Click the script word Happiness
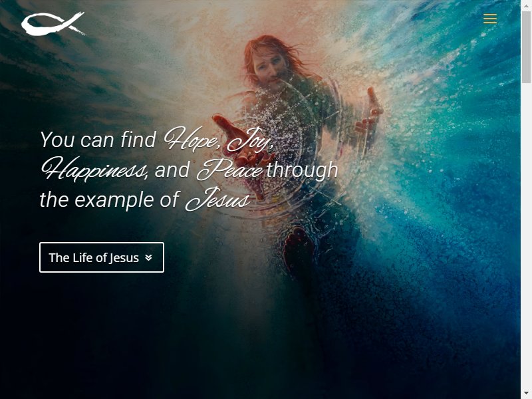532x399 pixels. (x=94, y=169)
